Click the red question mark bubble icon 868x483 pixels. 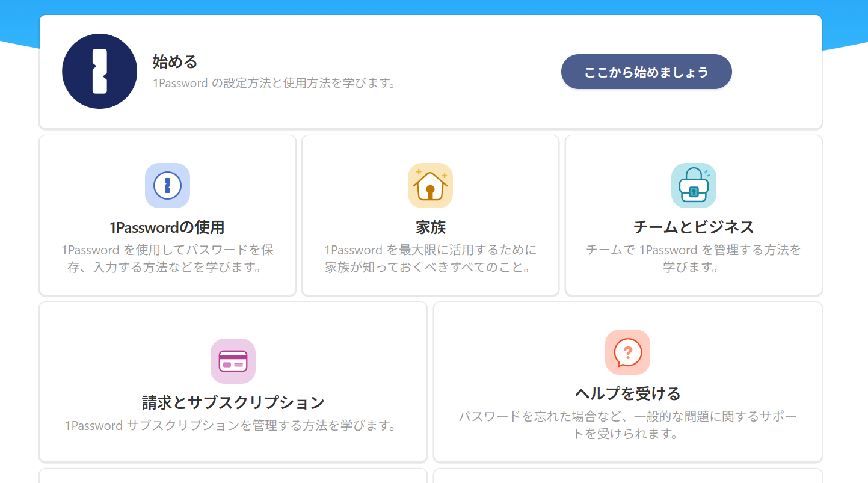(x=627, y=352)
